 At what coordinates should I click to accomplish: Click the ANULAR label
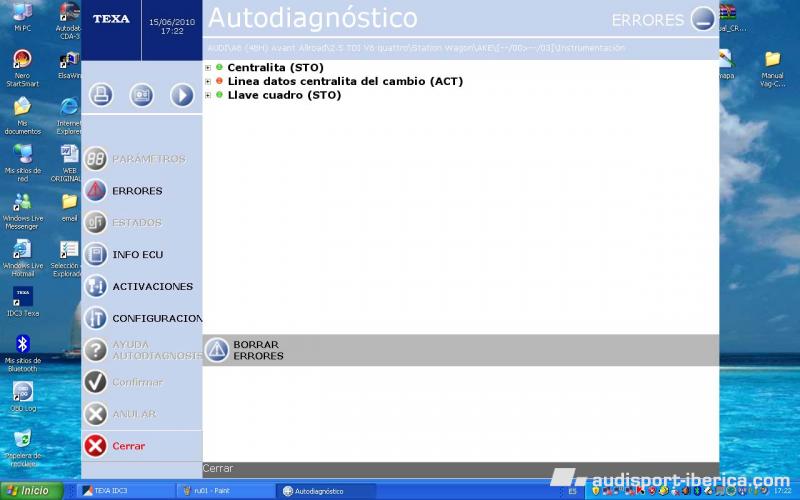pyautogui.click(x=134, y=414)
